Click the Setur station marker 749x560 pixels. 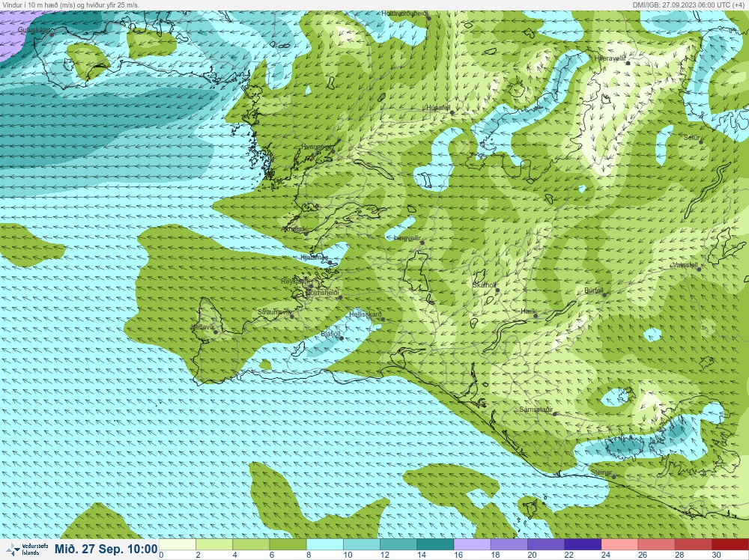(701, 142)
